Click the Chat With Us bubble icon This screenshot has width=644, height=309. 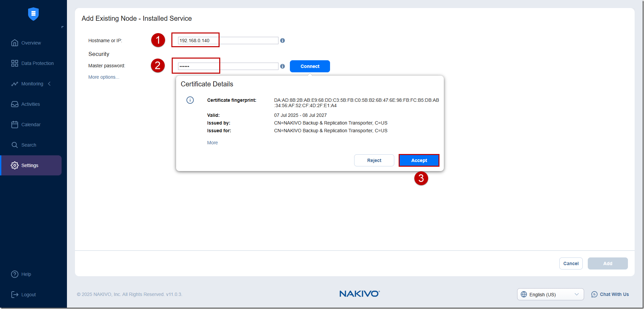tap(594, 294)
